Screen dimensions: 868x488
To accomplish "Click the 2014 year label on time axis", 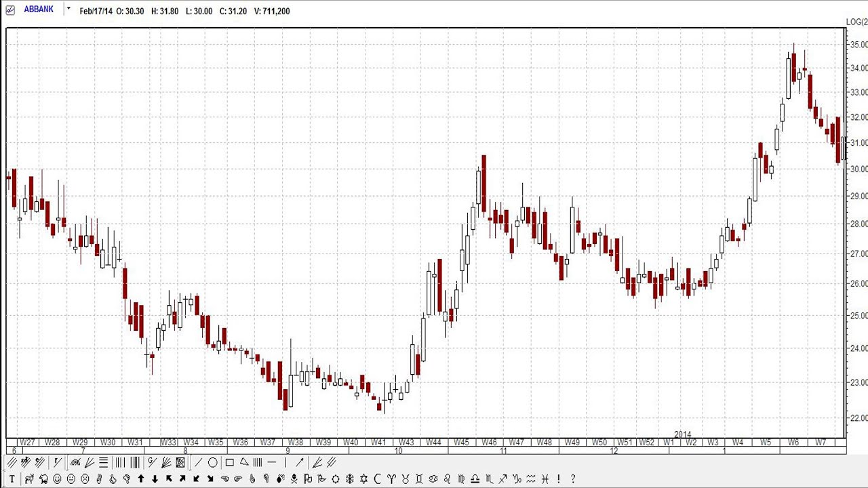I will pyautogui.click(x=683, y=434).
